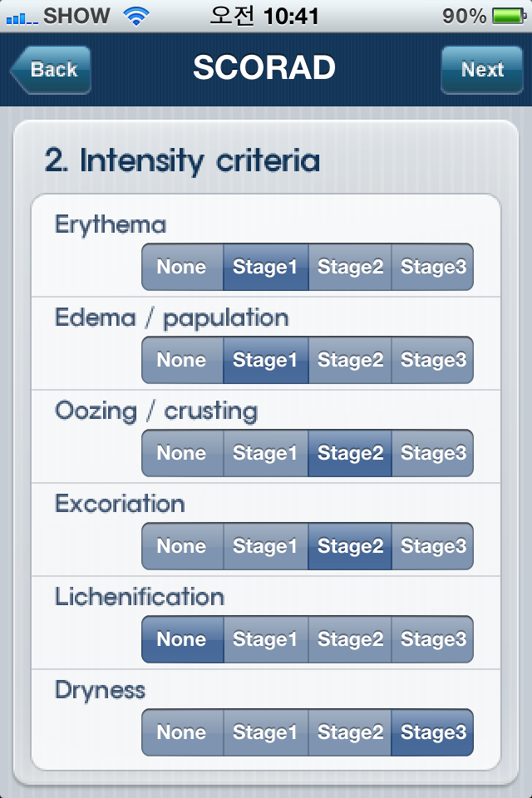This screenshot has width=532, height=798.
Task: Set Erythema intensity to None
Action: coord(182,268)
